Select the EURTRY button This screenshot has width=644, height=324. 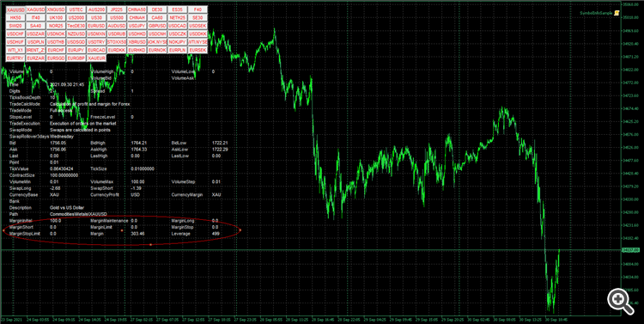point(15,58)
